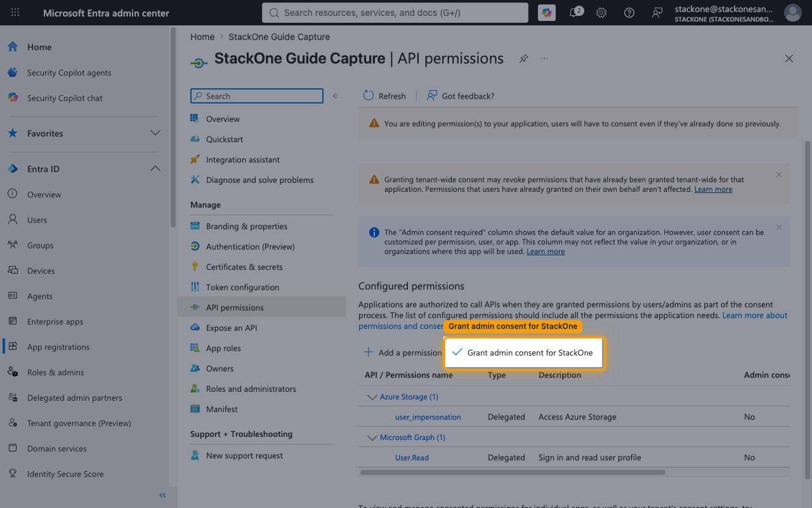Click Add a permission
Screen dimensions: 812x508
tap(402, 352)
